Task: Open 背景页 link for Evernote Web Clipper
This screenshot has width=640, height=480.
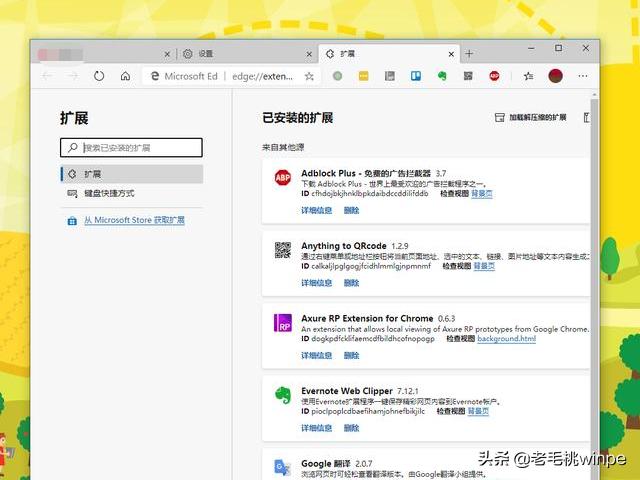Action: pos(478,411)
